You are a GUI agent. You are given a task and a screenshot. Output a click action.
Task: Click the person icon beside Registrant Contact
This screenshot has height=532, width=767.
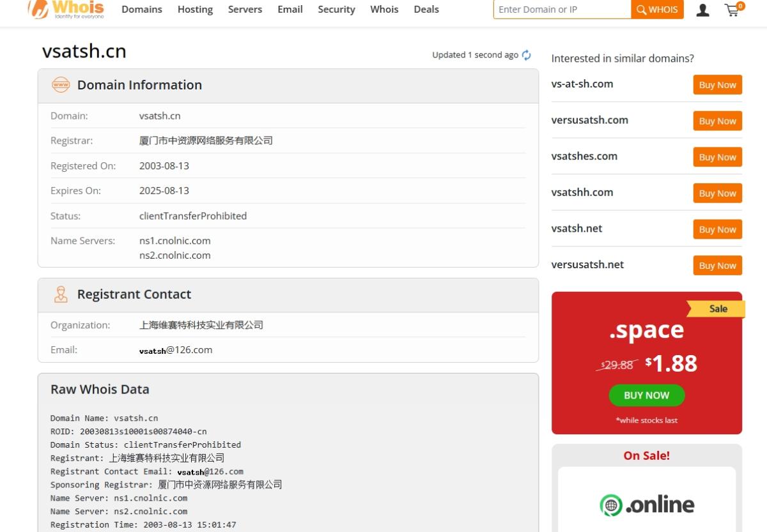[x=61, y=294]
